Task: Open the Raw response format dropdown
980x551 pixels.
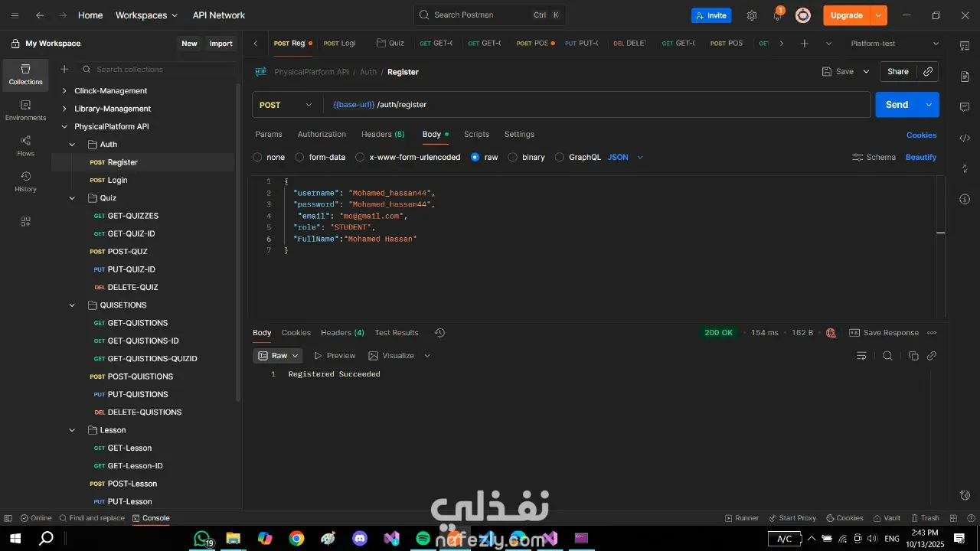Action: pyautogui.click(x=278, y=356)
